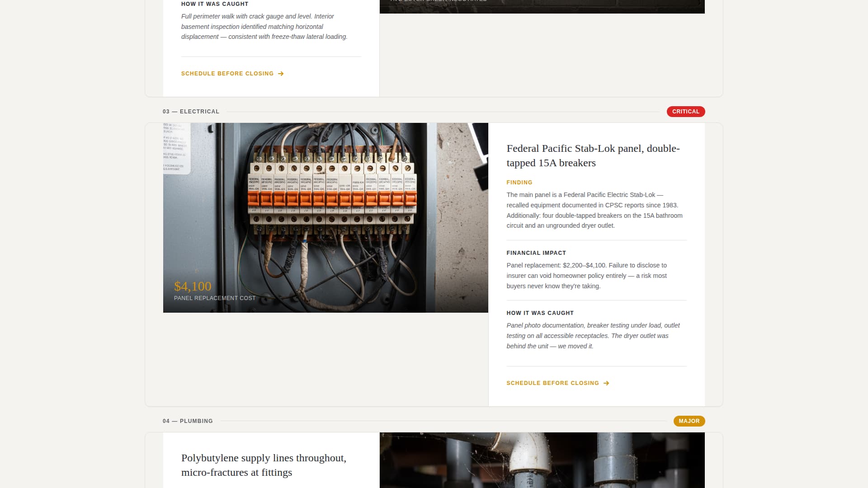868x488 pixels.
Task: Click the PANEL REPLACEMENT COST value display
Action: click(x=214, y=298)
